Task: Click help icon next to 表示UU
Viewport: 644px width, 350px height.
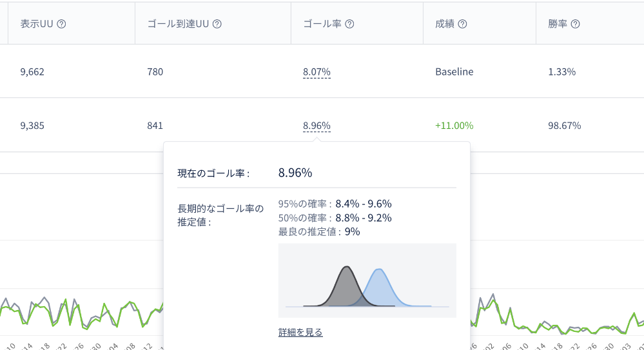Action: (61, 24)
